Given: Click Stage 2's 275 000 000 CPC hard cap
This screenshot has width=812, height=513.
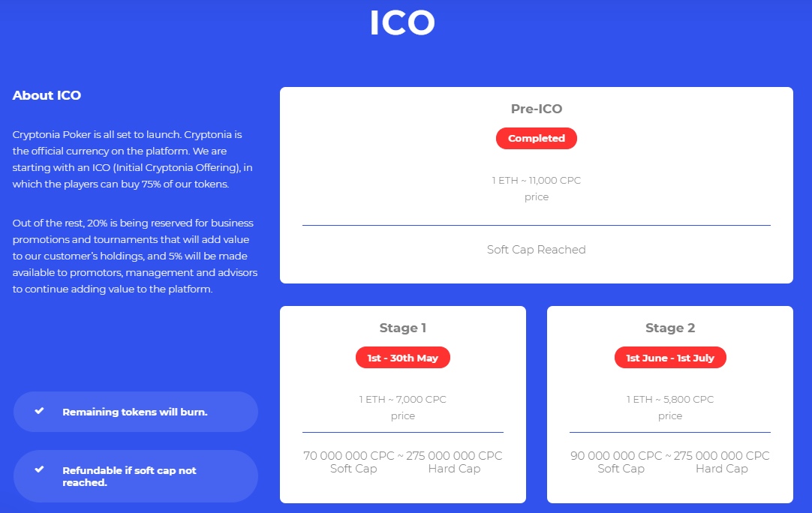Looking at the screenshot, I should click(721, 456).
